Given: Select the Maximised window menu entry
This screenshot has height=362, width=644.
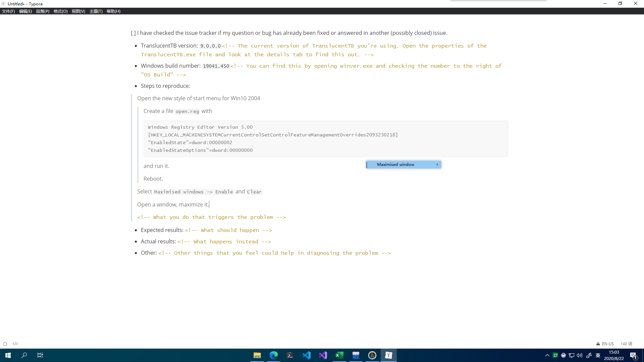Looking at the screenshot, I should tap(404, 165).
